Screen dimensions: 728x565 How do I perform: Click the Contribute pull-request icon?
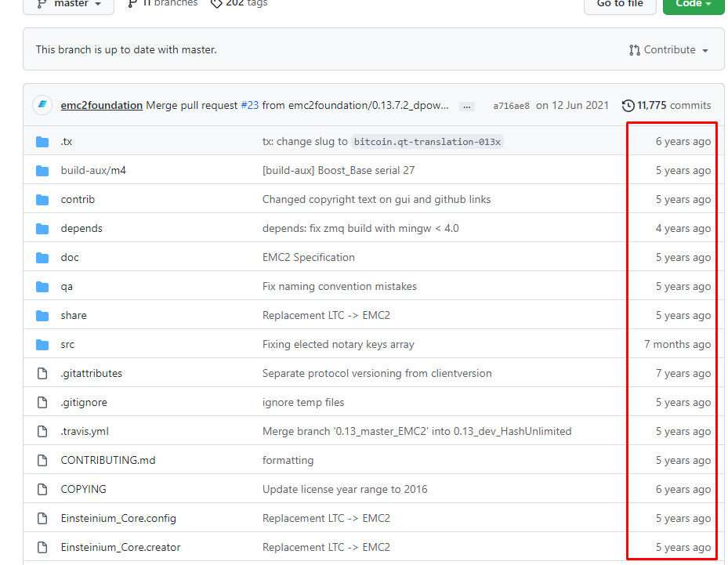click(x=634, y=50)
